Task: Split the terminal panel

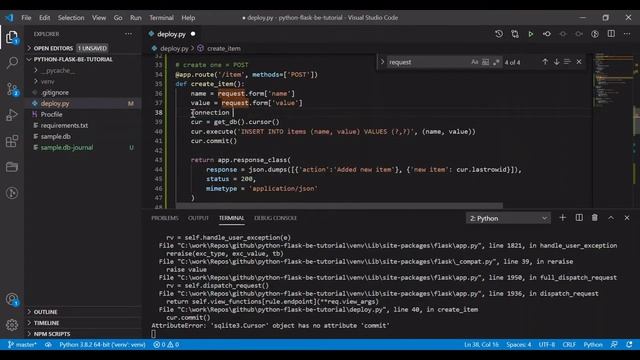Action: click(579, 218)
